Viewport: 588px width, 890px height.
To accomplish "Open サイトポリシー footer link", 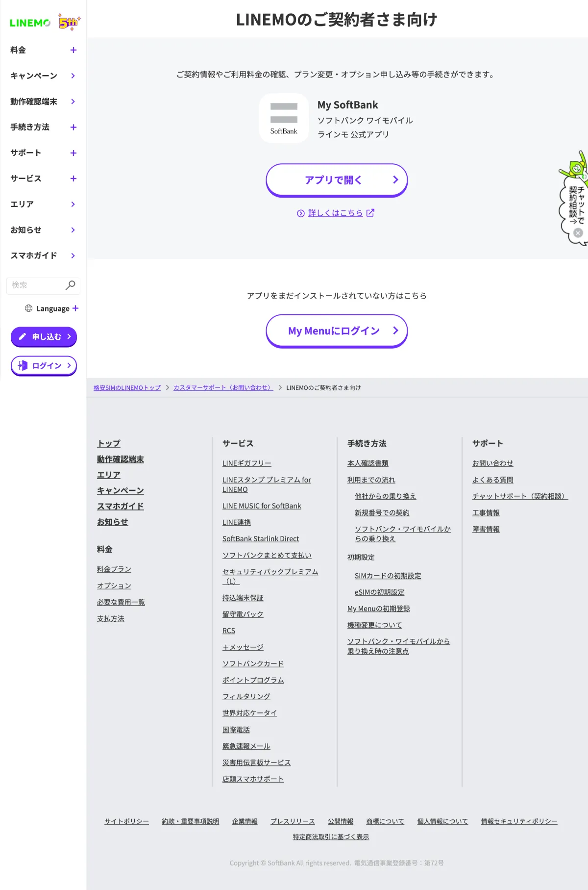I will pyautogui.click(x=126, y=821).
